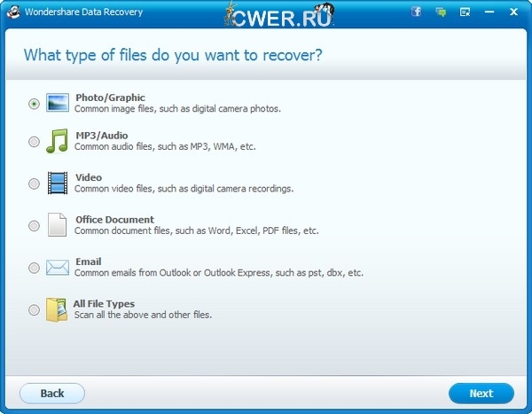Click the yellow folder All File Types icon

point(57,309)
